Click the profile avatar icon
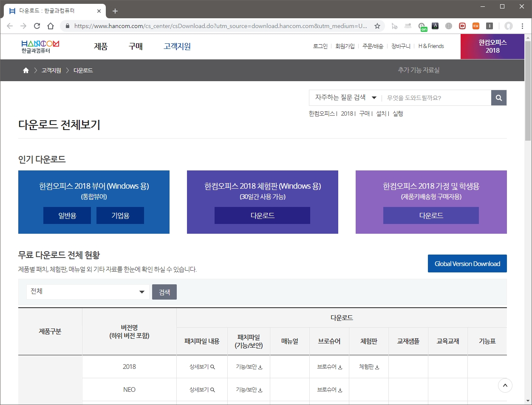 pyautogui.click(x=508, y=26)
